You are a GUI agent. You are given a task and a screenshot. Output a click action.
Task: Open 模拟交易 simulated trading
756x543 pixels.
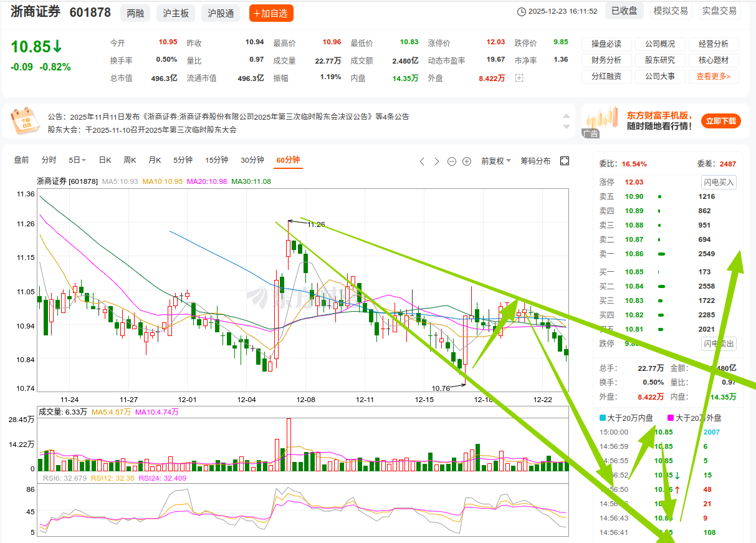pyautogui.click(x=670, y=11)
